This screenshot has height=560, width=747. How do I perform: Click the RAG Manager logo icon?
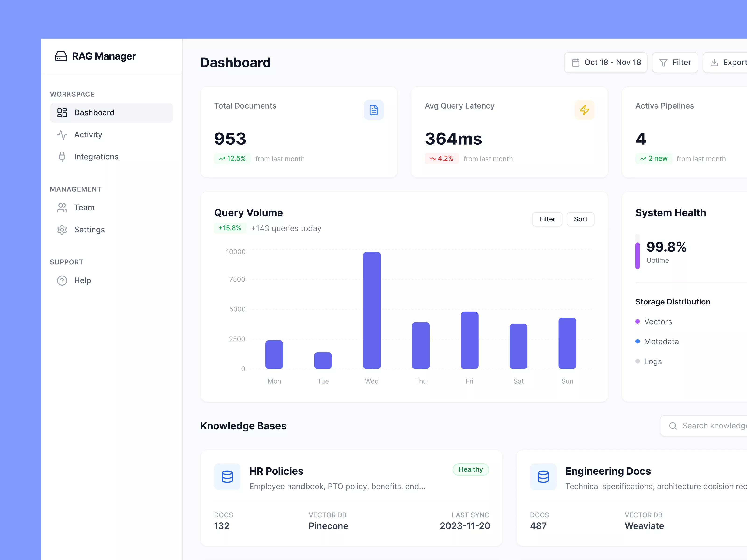point(61,56)
